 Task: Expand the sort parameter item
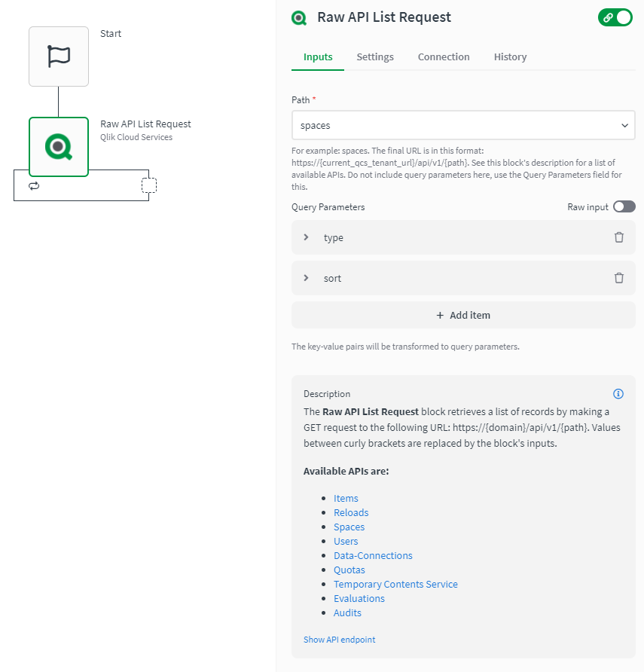pyautogui.click(x=306, y=278)
